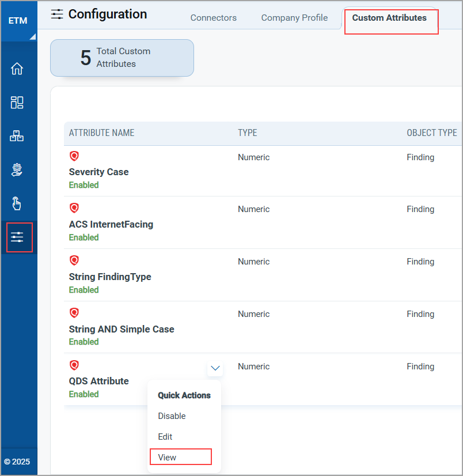The width and height of the screenshot is (463, 476).
Task: Open the Home icon in sidebar
Action: point(17,69)
